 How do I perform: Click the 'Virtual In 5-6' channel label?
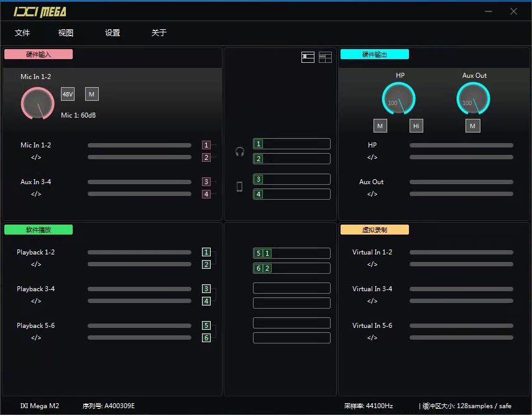point(372,325)
